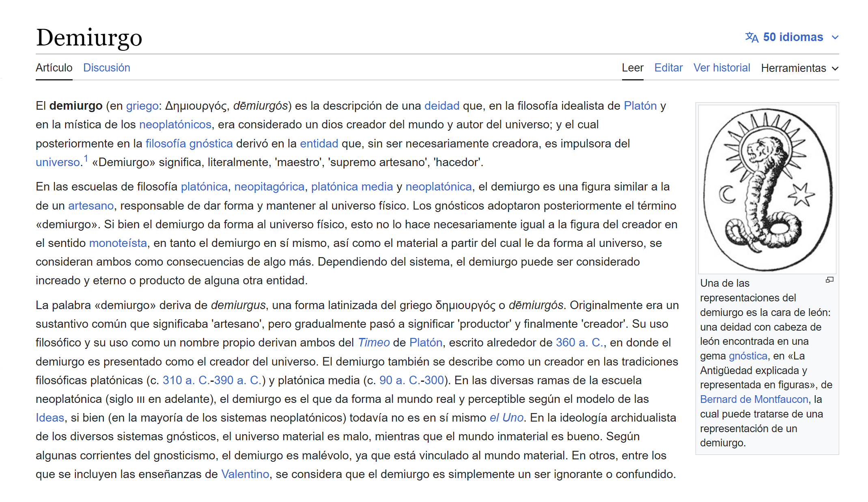Follow the filosofía gnóstica link

[x=189, y=143]
